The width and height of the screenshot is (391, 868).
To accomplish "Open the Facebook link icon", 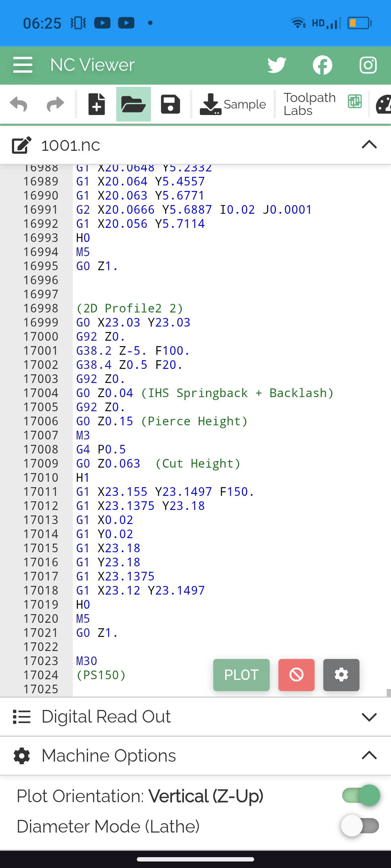I will click(x=322, y=65).
